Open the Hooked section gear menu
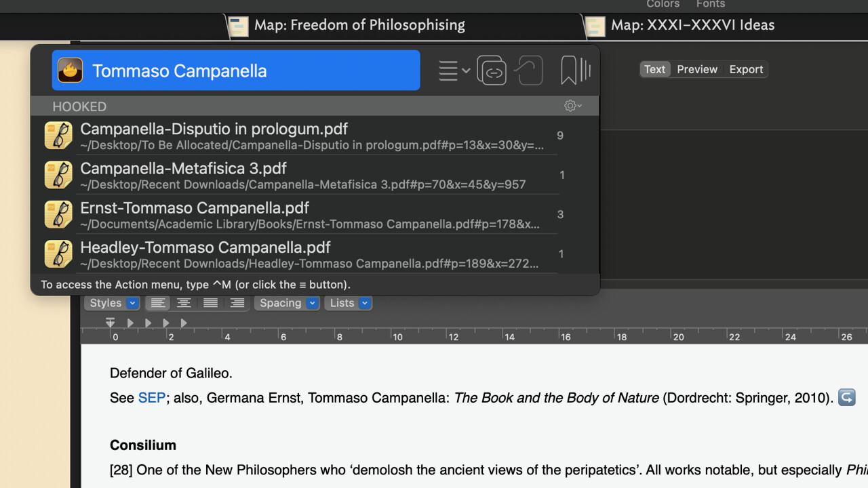The width and height of the screenshot is (868, 488). click(573, 106)
